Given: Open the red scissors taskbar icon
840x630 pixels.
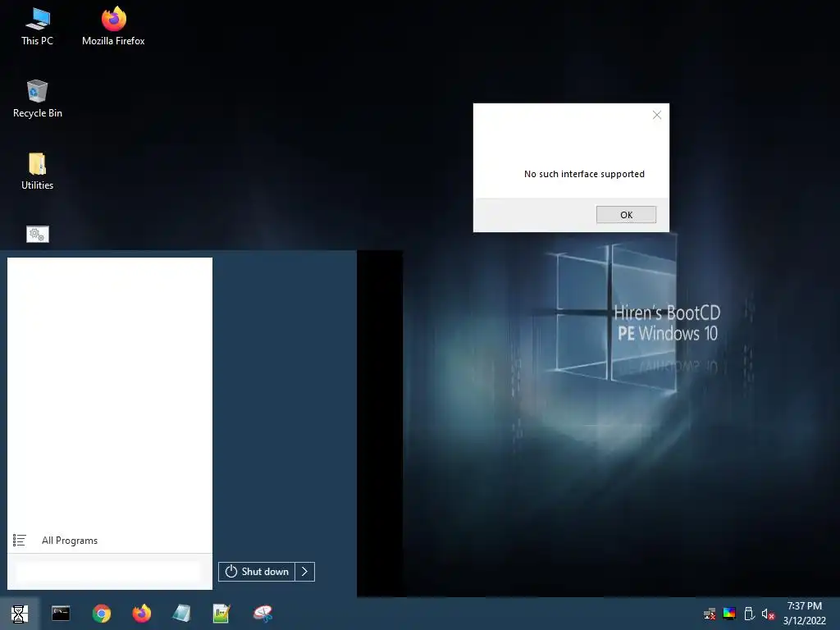Looking at the screenshot, I should 262,614.
